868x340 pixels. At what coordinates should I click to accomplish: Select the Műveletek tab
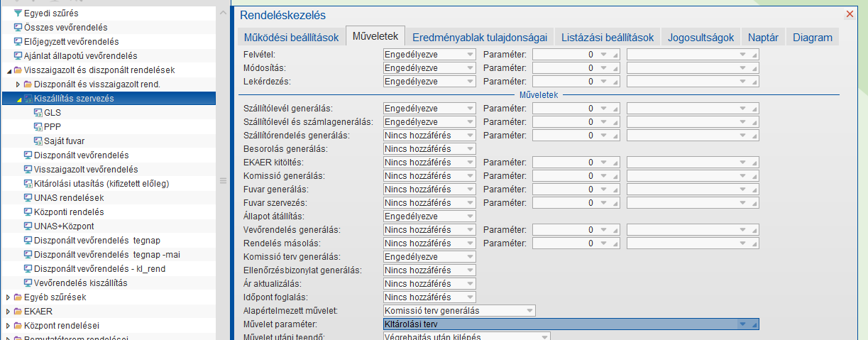(375, 36)
